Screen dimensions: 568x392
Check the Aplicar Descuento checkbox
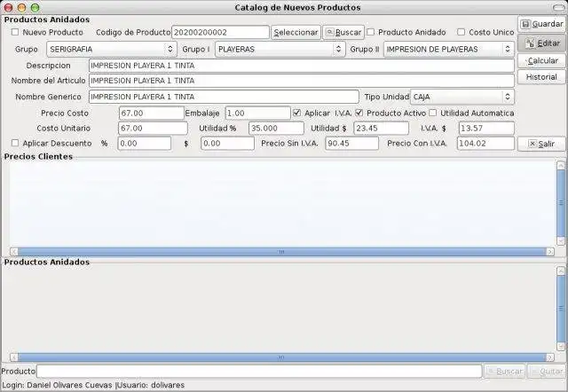pos(15,143)
